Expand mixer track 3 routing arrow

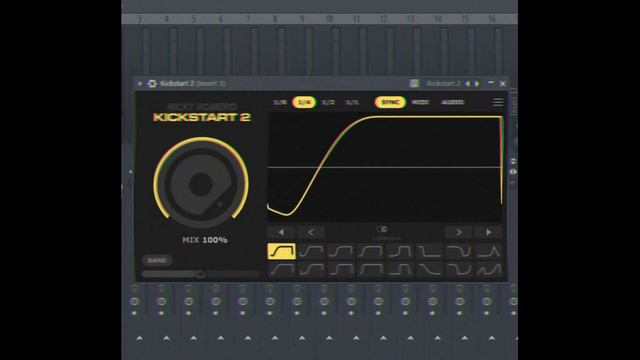click(x=139, y=338)
